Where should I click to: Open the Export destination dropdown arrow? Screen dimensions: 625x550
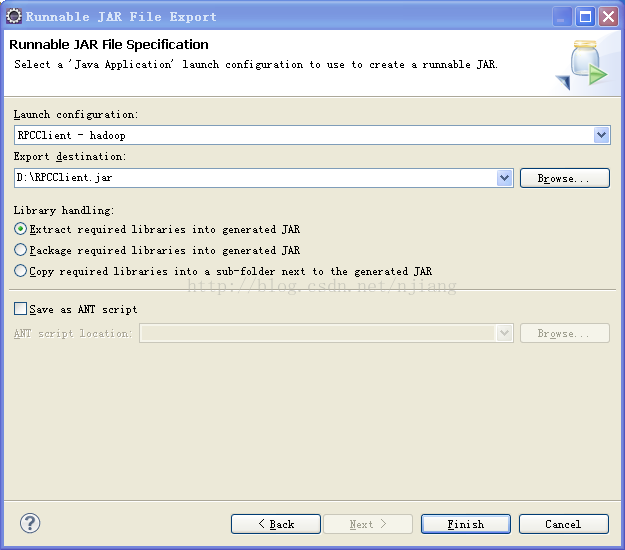(x=504, y=177)
